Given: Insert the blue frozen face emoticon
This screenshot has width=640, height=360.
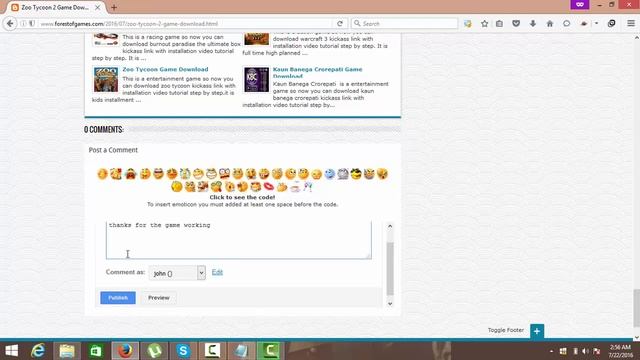Looking at the screenshot, I should (329, 174).
